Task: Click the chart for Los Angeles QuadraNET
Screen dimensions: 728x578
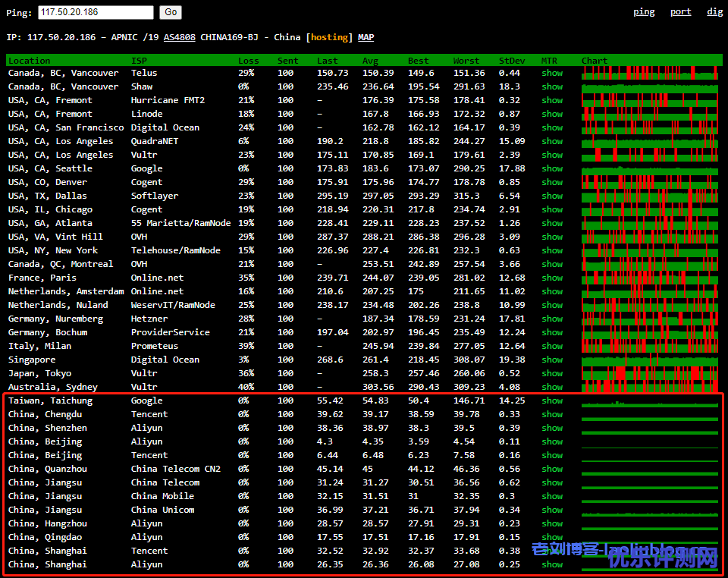Action: pos(649,141)
